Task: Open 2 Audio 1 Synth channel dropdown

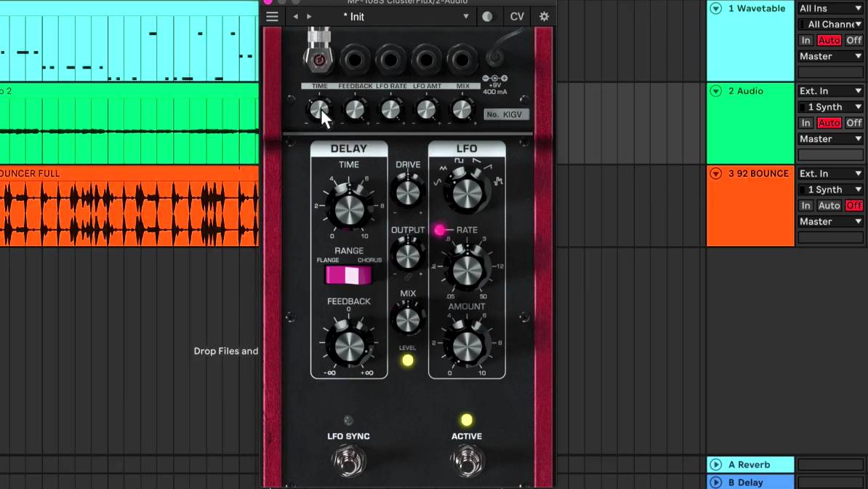Action: (x=830, y=107)
